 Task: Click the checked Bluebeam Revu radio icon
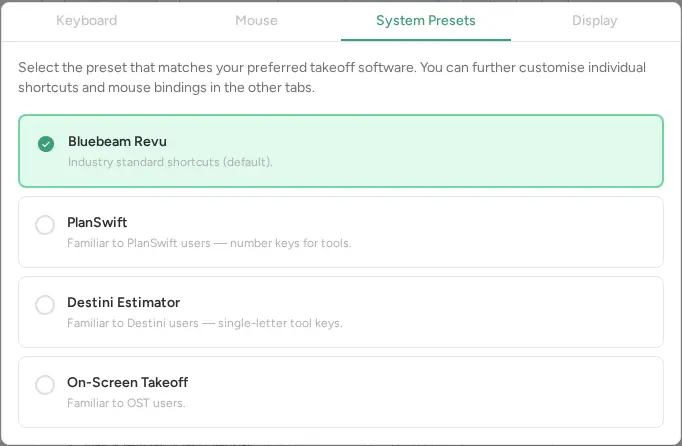46,144
